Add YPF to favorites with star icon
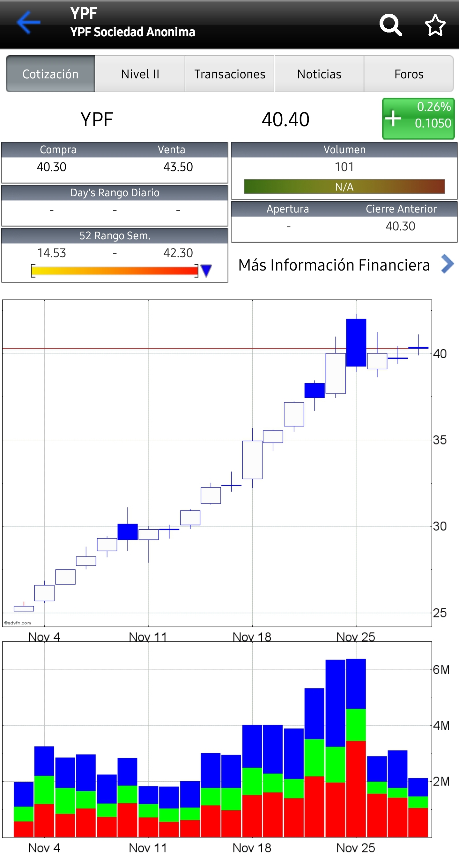 pos(435,25)
